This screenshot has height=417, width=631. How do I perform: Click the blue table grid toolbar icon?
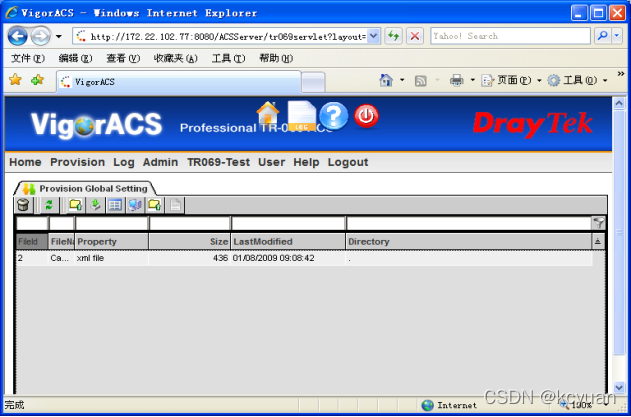point(115,205)
